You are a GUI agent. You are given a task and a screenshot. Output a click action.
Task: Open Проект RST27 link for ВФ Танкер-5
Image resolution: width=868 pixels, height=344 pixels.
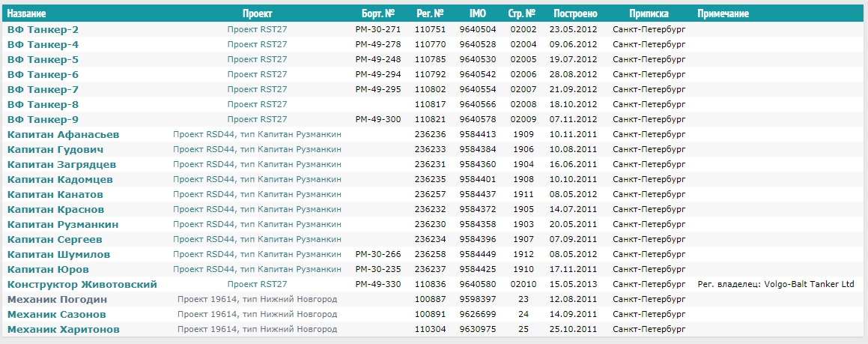258,59
